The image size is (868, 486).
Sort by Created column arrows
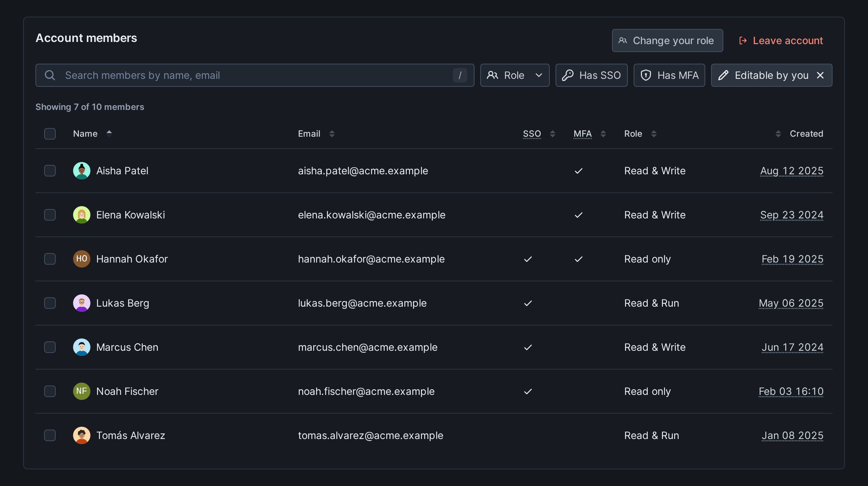point(778,134)
